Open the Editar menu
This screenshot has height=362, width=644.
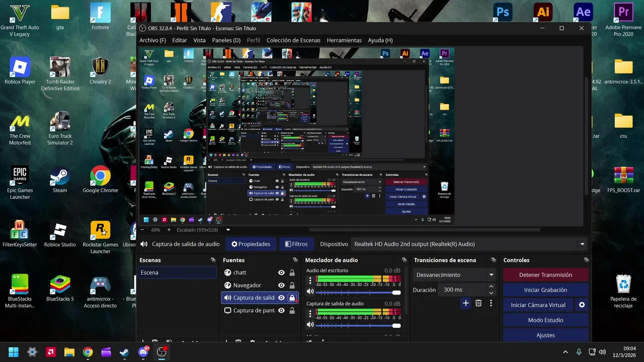[180, 40]
